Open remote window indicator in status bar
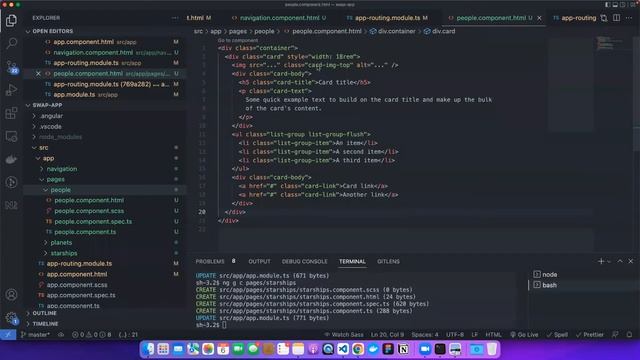640x360 pixels. [8, 335]
